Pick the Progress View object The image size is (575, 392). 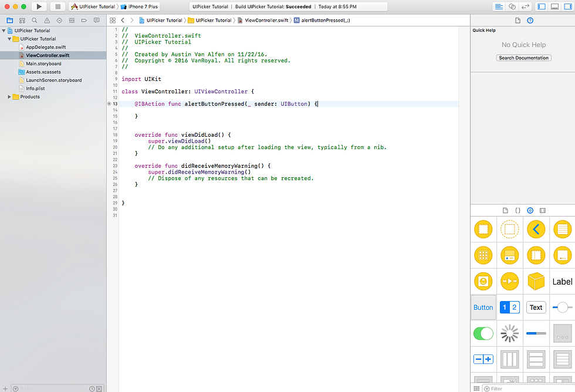coord(536,333)
